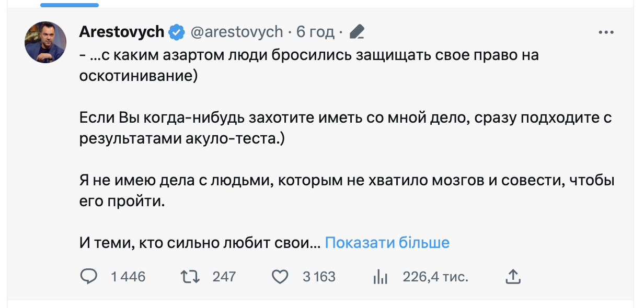Click the post's first line about "азартом"

pyautogui.click(x=308, y=55)
